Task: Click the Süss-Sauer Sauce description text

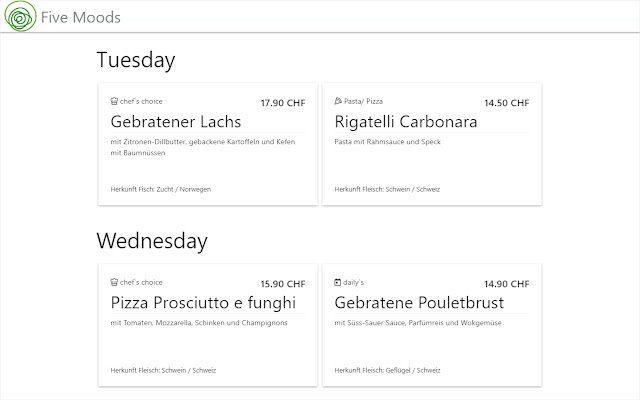Action: coord(418,323)
